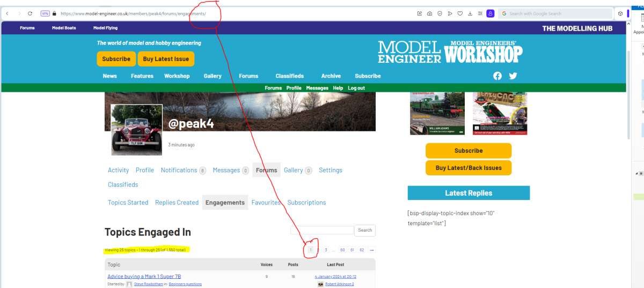Open the edit page icon in toolbar
The width and height of the screenshot is (644, 288).
pos(420,13)
